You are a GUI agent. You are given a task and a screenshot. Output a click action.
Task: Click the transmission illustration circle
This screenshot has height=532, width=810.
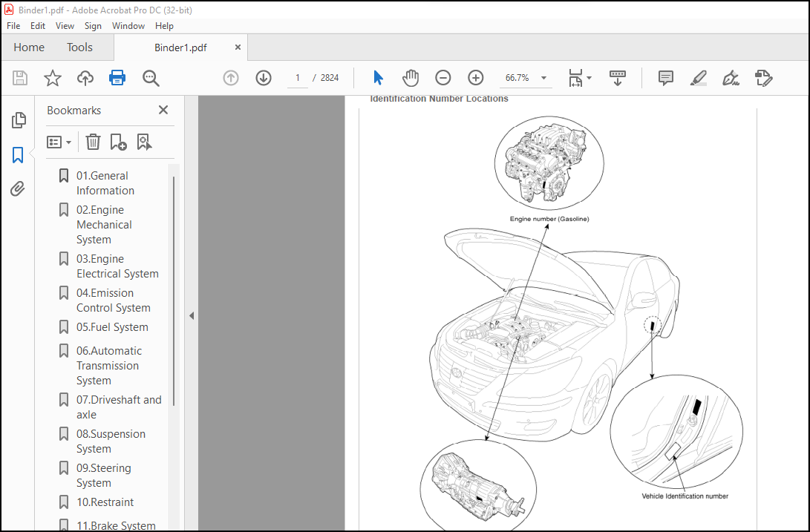pyautogui.click(x=478, y=485)
